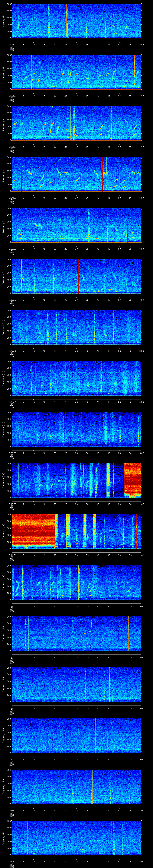Open the 10:12:00 spectrogram panel

click(77, 582)
